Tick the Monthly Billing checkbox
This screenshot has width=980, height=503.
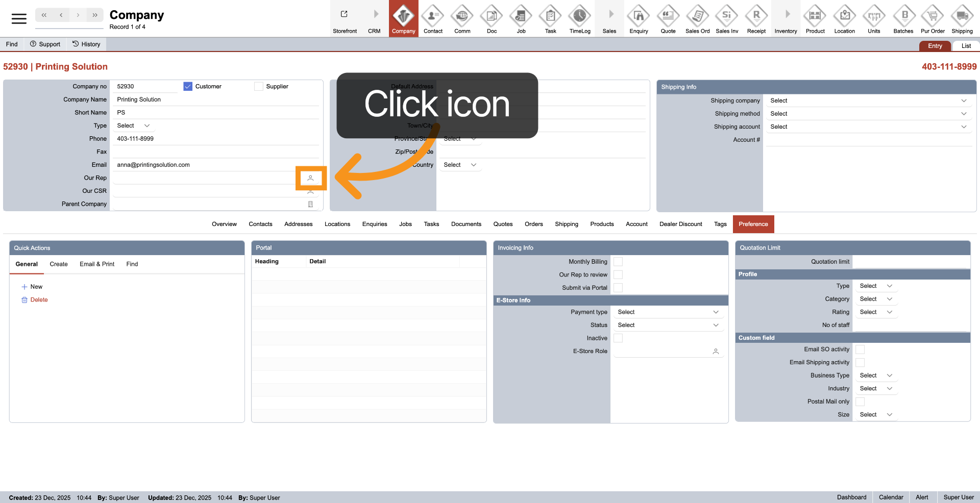coord(618,262)
